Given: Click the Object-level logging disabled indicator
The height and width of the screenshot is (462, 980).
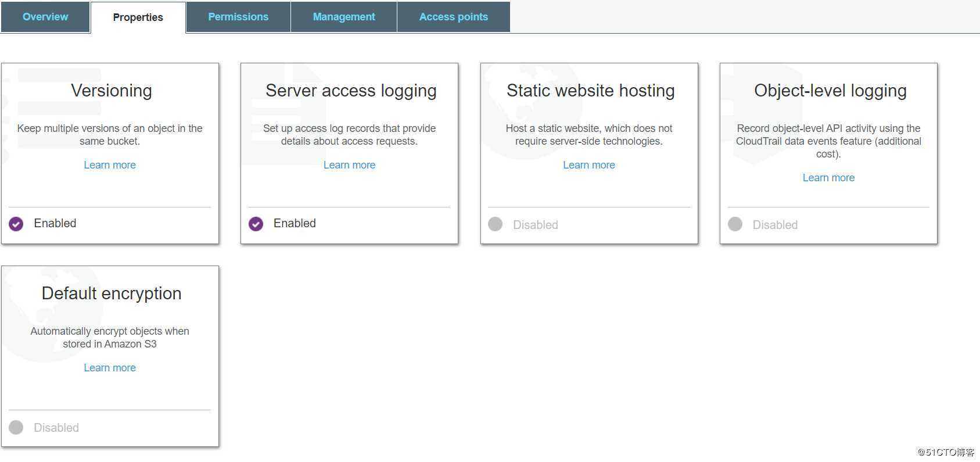Looking at the screenshot, I should tap(735, 224).
